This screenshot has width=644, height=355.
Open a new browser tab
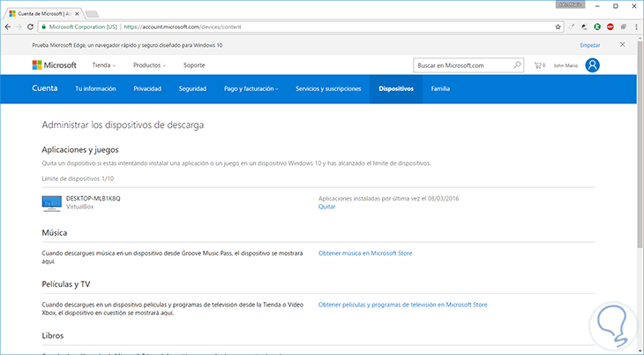point(92,14)
